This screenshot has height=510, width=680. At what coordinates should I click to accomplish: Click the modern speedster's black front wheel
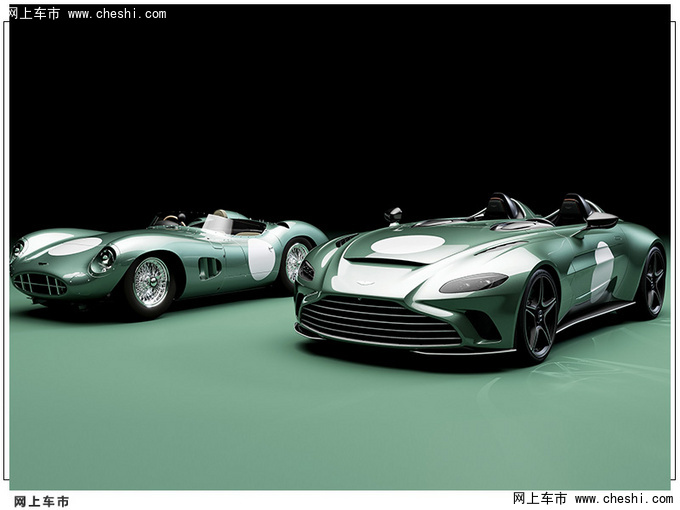coord(538,315)
